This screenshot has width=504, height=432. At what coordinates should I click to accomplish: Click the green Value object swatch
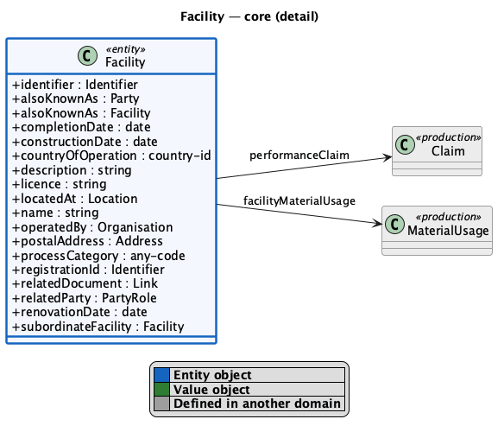[161, 389]
